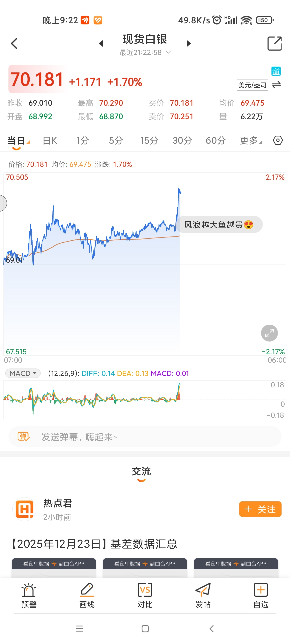Expand chart to fullscreen
Viewport: 290px width, 644px height.
[x=269, y=333]
